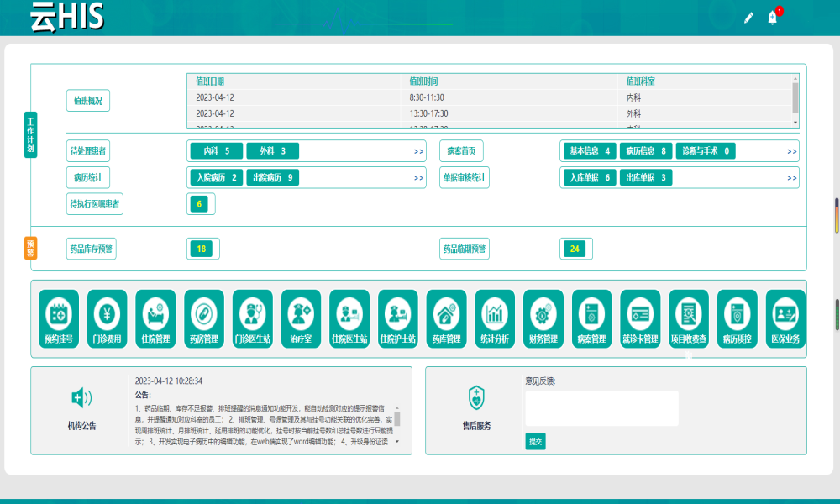Go to the 门诊医生站 outpatient doctor station
Viewport: 840px width, 504px height.
(x=253, y=318)
